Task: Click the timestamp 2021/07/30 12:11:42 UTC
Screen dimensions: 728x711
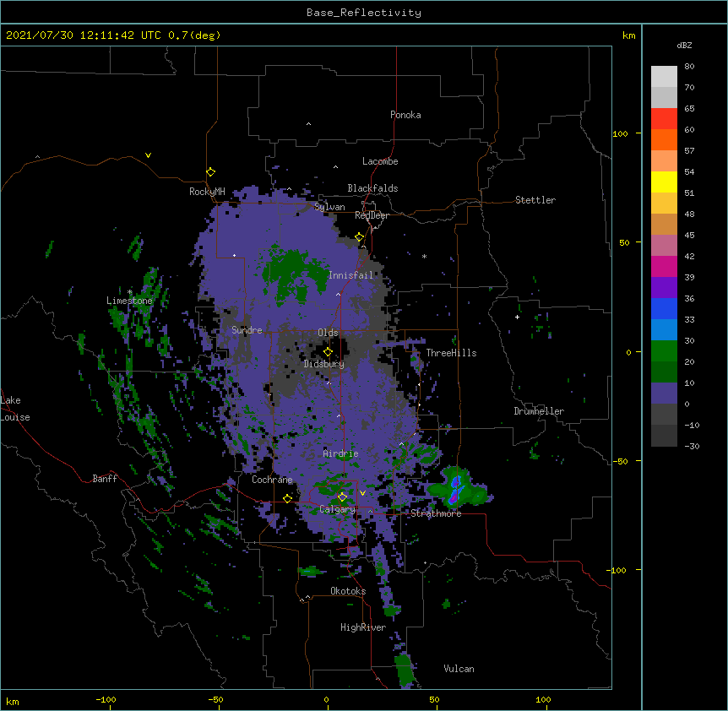Action: (x=84, y=35)
